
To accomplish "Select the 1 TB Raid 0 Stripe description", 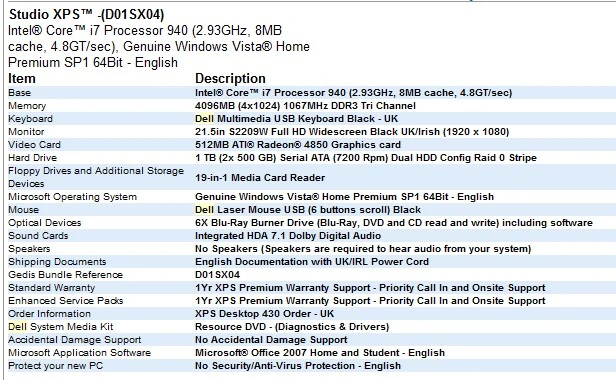I will click(366, 158).
